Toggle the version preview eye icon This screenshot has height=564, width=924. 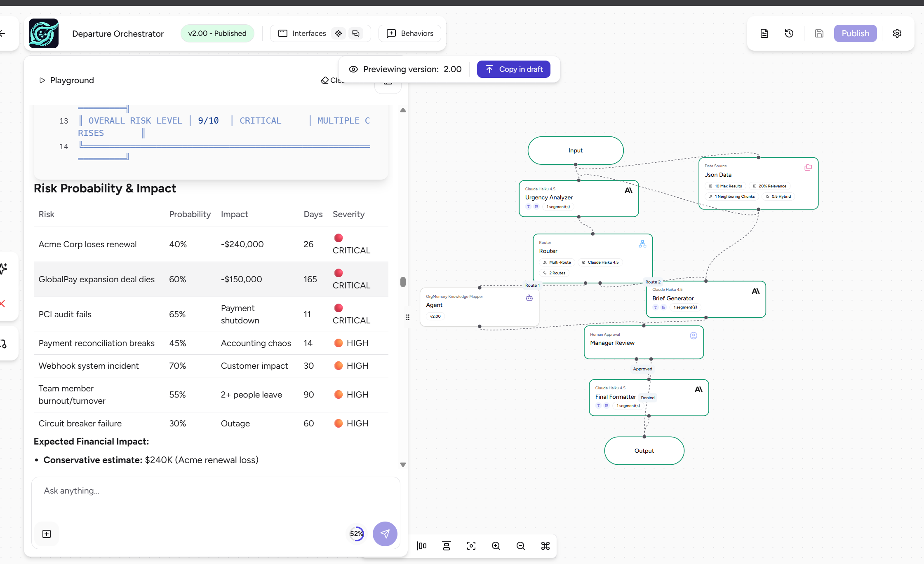pos(353,69)
